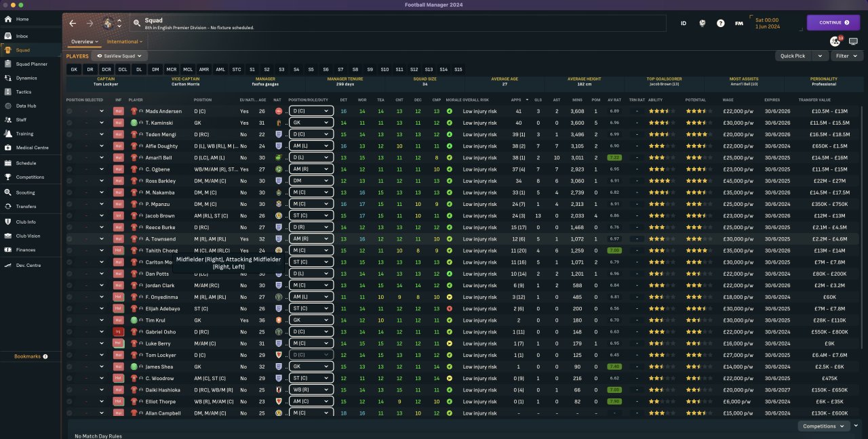Click the monitor display icon

click(x=853, y=41)
